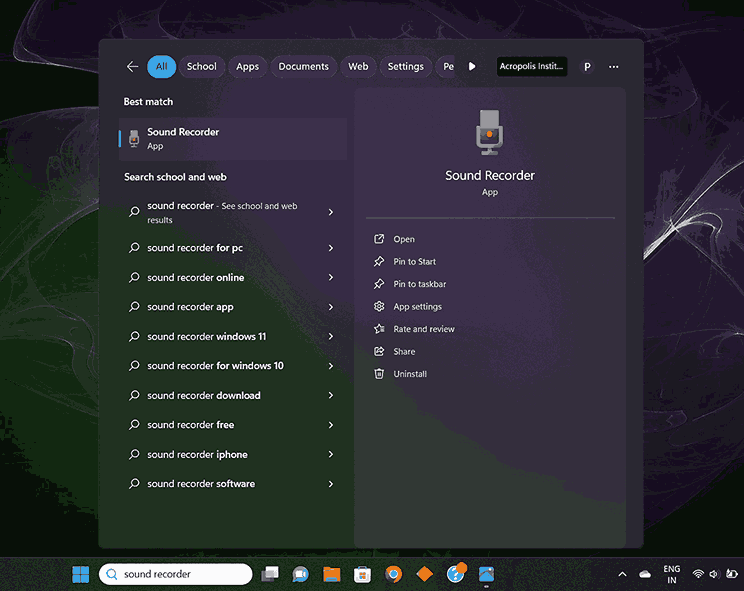
Task: Open the orange diamond app on taskbar
Action: pos(424,574)
